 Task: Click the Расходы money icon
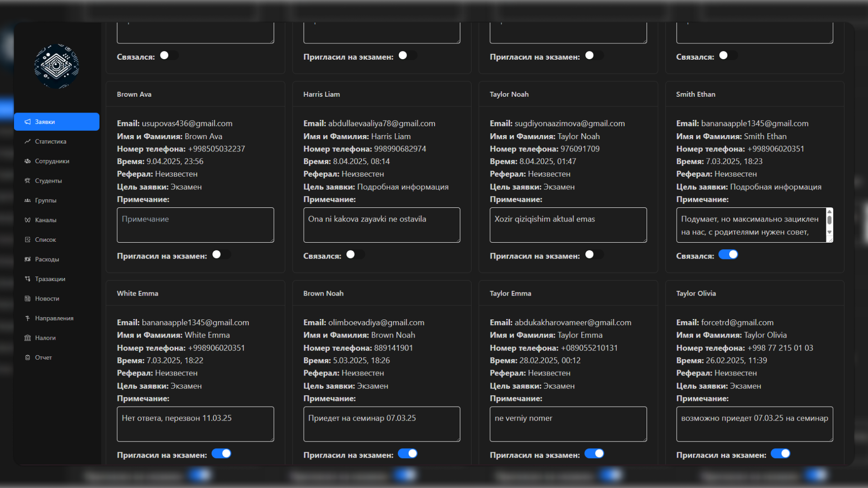coord(28,259)
